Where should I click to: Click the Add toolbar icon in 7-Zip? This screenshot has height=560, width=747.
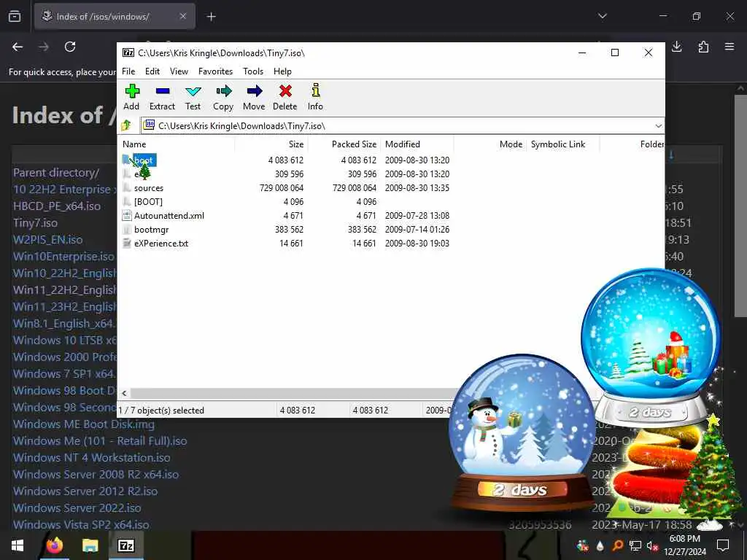131,97
